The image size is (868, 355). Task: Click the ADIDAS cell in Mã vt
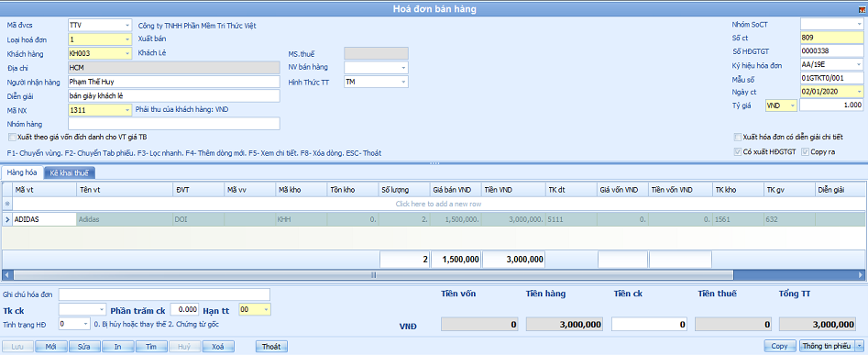pyautogui.click(x=44, y=219)
